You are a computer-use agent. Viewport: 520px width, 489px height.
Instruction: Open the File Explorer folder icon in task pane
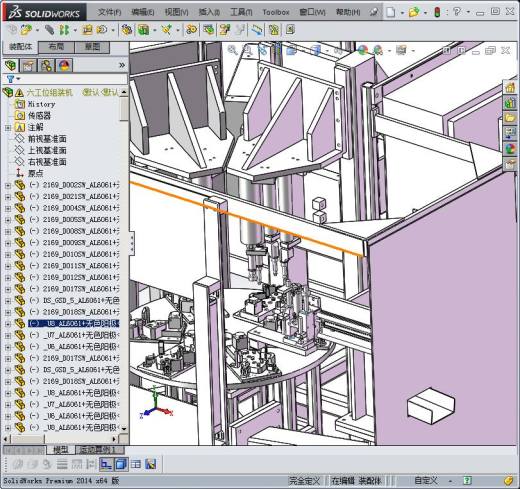point(510,118)
